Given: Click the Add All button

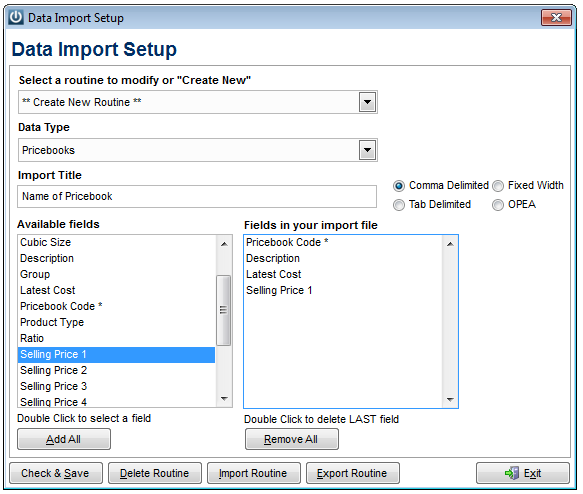Looking at the screenshot, I should click(x=64, y=439).
